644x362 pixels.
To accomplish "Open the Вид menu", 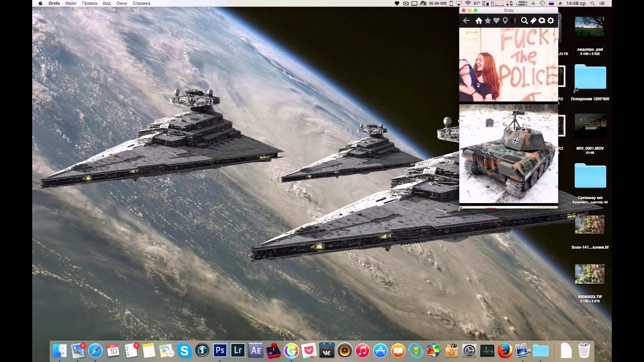I will click(x=107, y=3).
